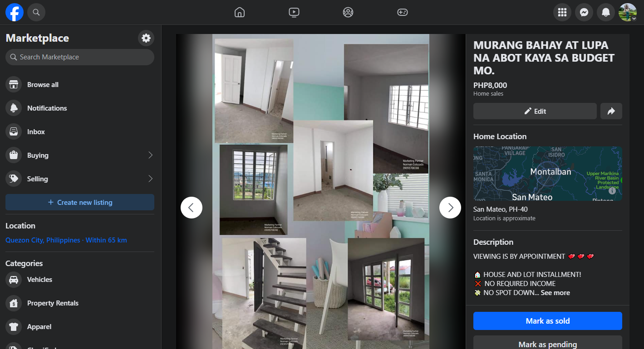Show the previous listing photo

click(x=192, y=208)
